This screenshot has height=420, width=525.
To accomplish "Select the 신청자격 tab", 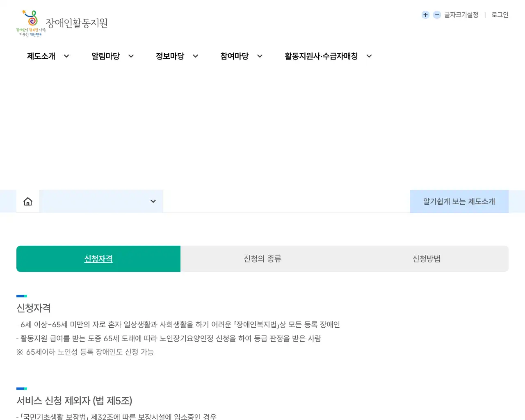I will (98, 259).
